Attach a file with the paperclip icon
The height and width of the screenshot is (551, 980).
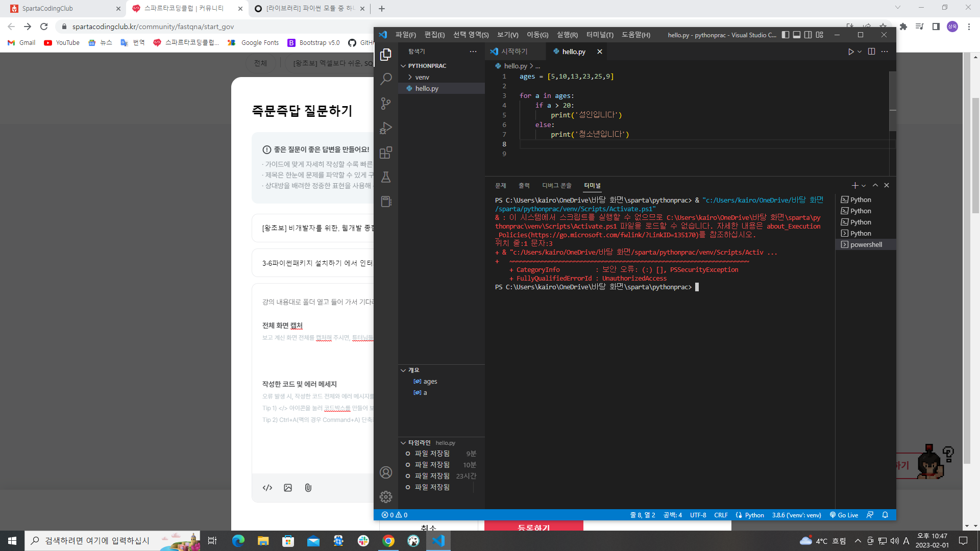[308, 488]
